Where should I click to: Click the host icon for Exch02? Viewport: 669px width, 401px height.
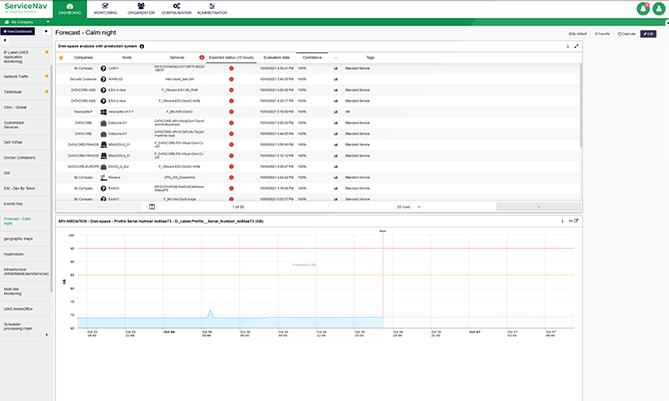pyautogui.click(x=103, y=188)
